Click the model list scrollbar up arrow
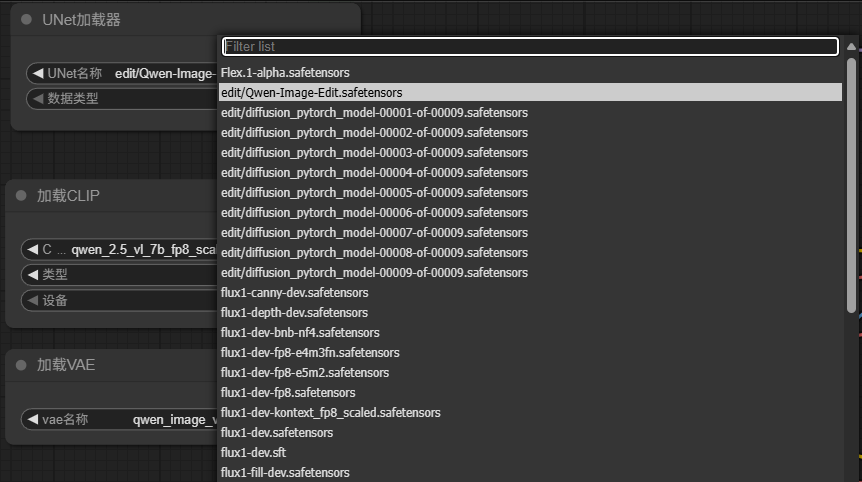The height and width of the screenshot is (482, 862). [852, 46]
